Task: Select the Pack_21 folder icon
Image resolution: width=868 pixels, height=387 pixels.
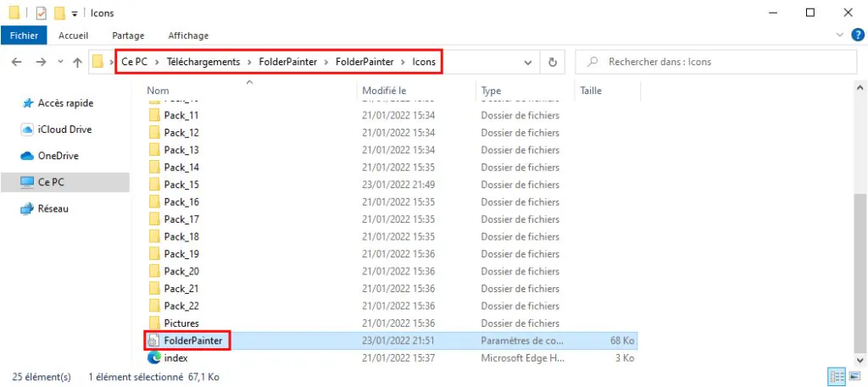Action: click(x=154, y=289)
